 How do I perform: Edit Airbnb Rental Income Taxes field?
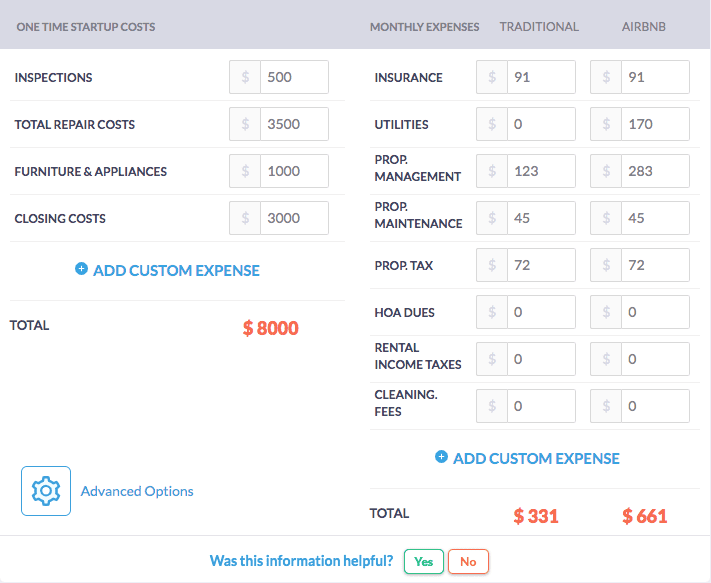point(654,359)
